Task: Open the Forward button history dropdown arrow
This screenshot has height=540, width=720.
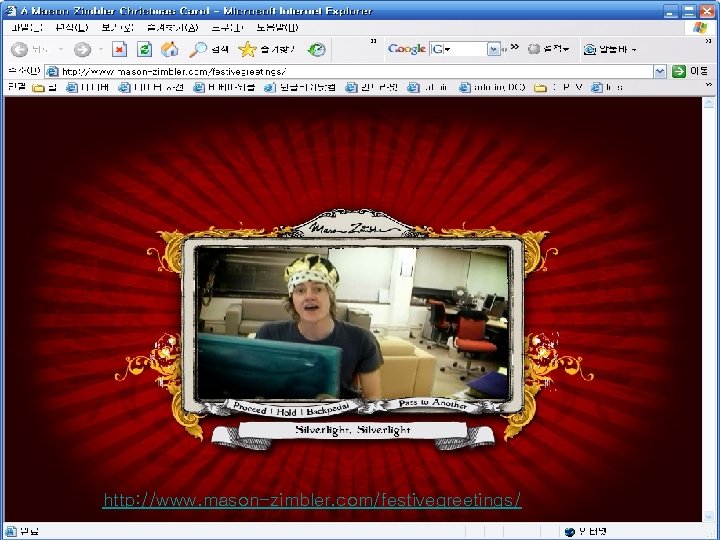Action: click(101, 49)
